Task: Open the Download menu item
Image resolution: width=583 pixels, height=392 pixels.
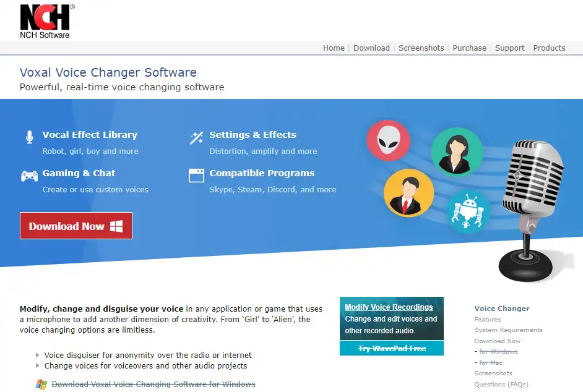Action: tap(371, 48)
